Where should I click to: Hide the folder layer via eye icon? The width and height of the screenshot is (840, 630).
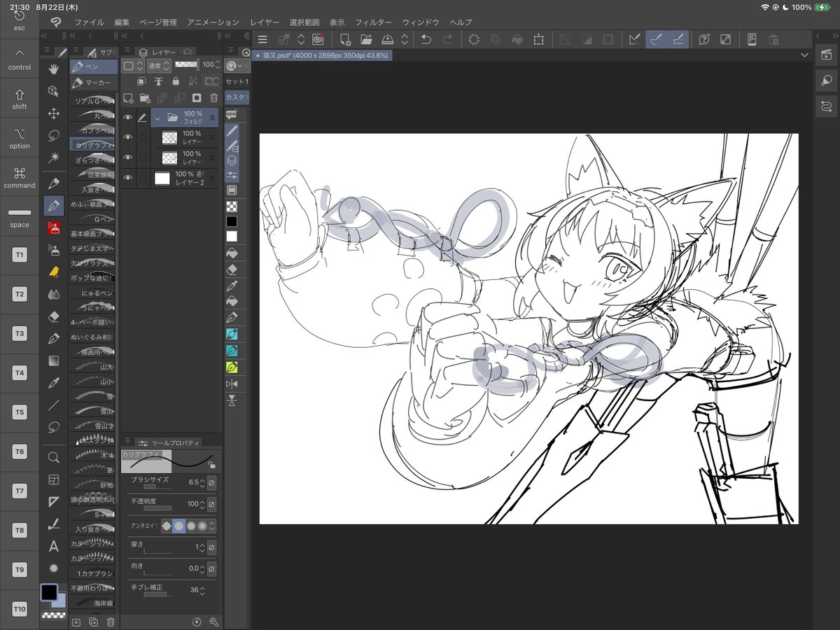(128, 118)
